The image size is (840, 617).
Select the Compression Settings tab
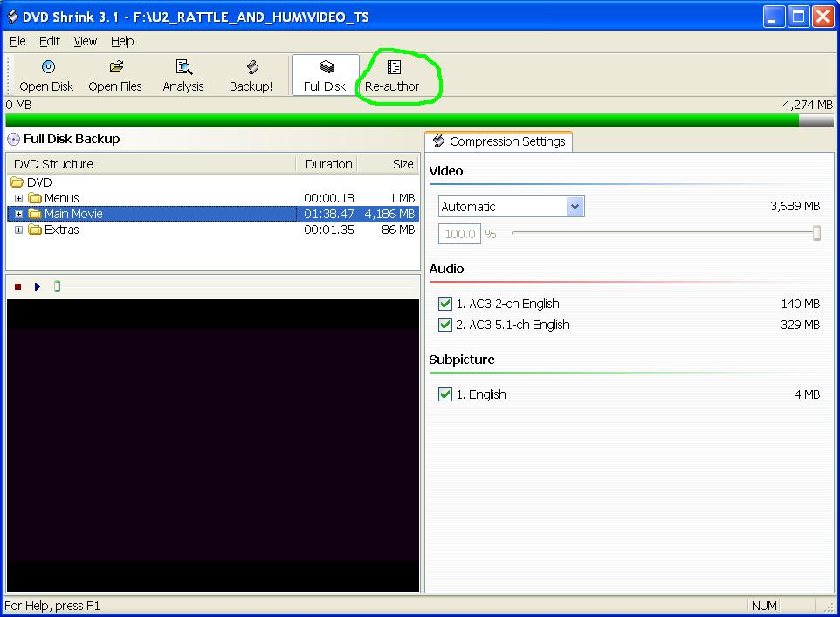tap(499, 141)
